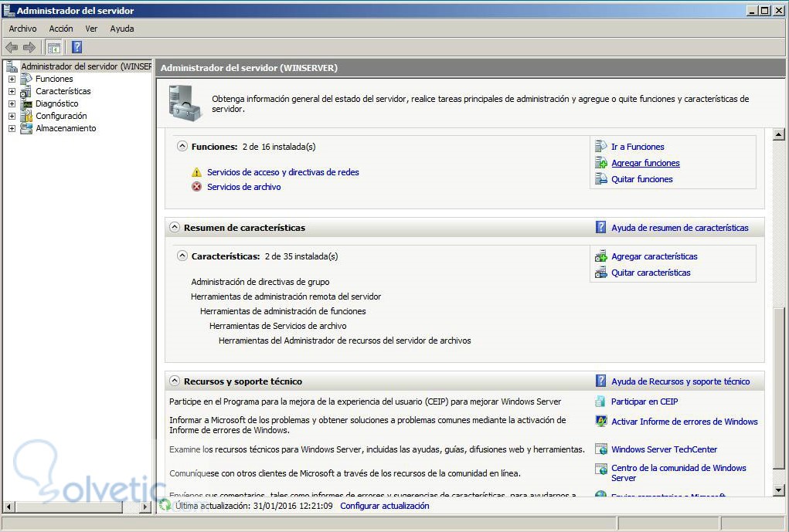Image resolution: width=789 pixels, height=532 pixels.
Task: Expand the Características tree node
Action: [x=12, y=92]
